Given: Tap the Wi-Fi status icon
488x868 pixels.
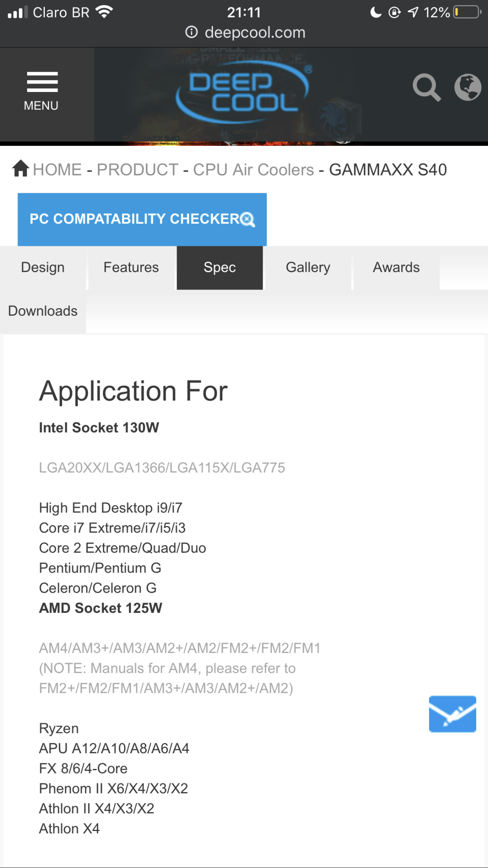Looking at the screenshot, I should (104, 12).
